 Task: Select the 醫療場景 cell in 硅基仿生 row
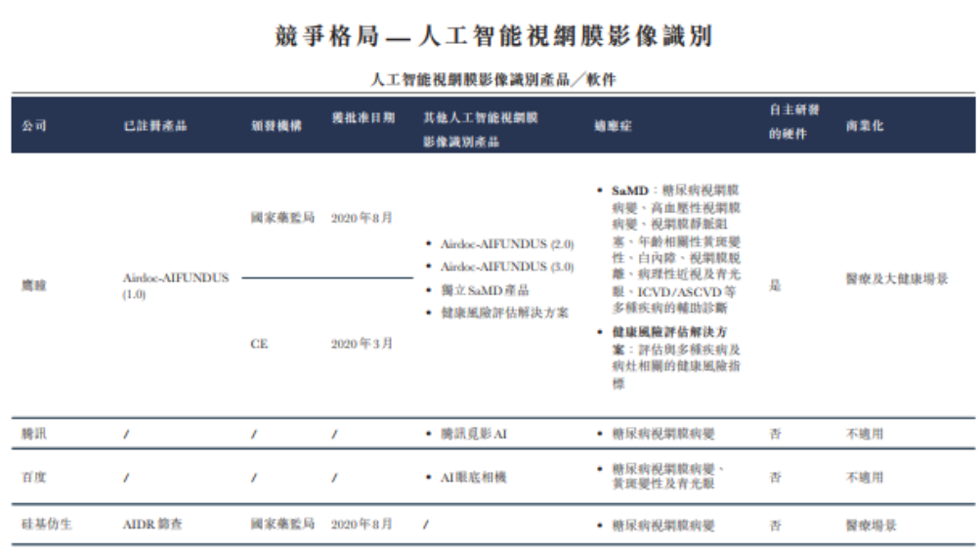[871, 525]
